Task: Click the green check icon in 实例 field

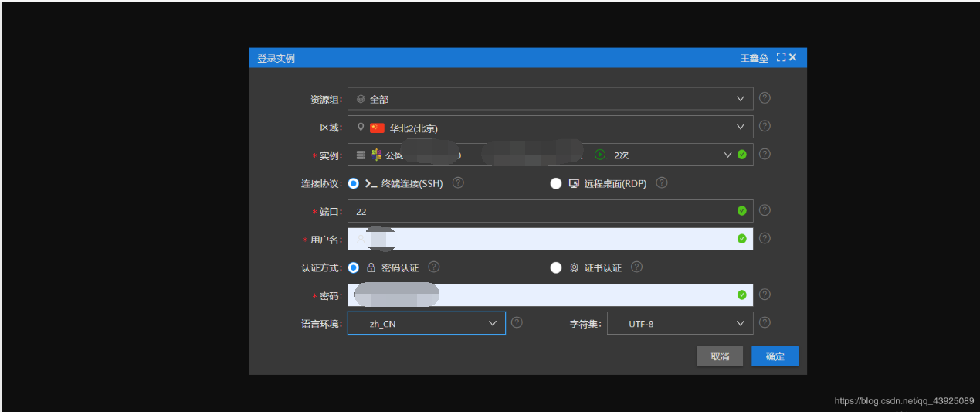Action: click(x=742, y=155)
